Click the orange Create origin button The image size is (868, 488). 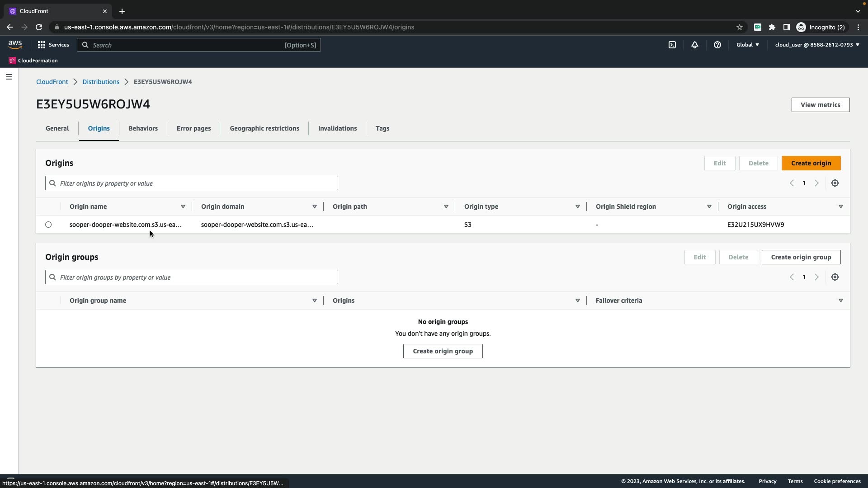click(811, 163)
